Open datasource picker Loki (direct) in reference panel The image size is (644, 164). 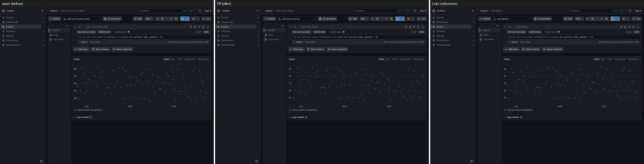(512, 19)
